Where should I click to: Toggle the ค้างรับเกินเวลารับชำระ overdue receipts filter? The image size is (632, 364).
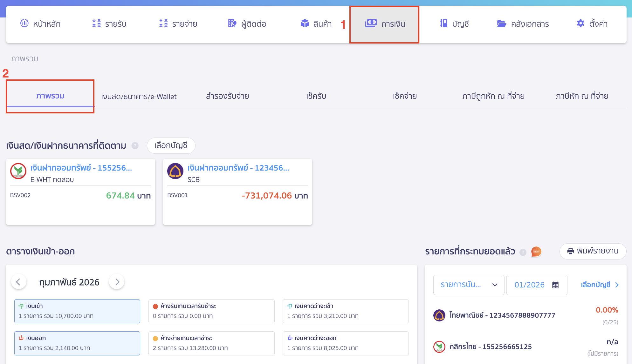pos(211,311)
